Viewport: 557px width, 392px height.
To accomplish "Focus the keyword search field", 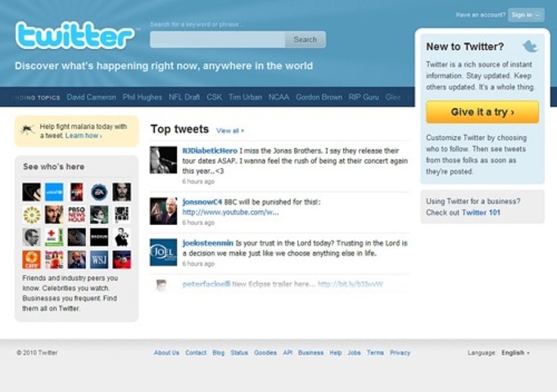I will click(x=217, y=39).
